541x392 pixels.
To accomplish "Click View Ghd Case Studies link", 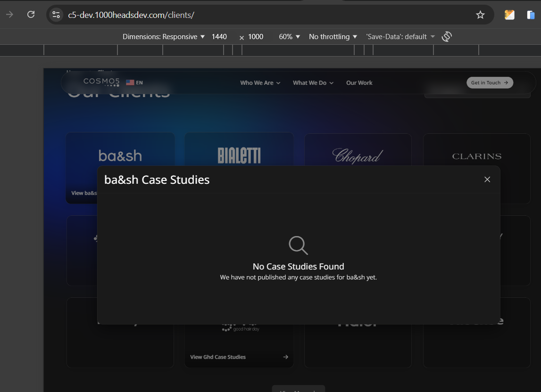I will pos(218,357).
